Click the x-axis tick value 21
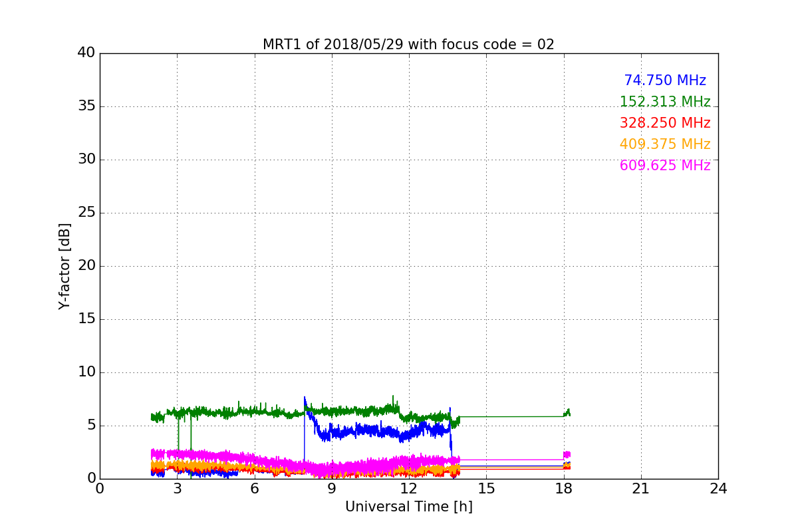This screenshot has width=798, height=532. point(641,489)
